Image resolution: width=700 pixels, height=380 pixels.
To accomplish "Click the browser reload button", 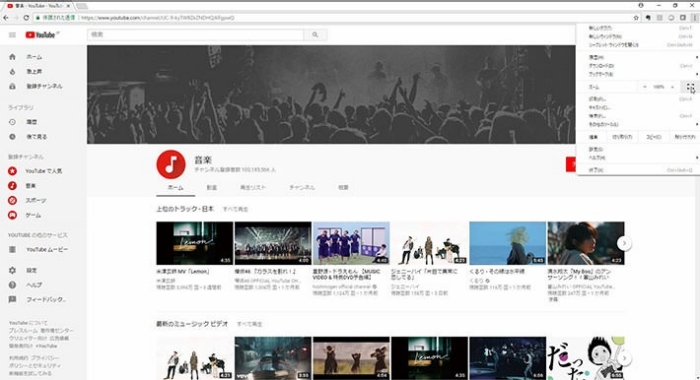I will pyautogui.click(x=26, y=18).
